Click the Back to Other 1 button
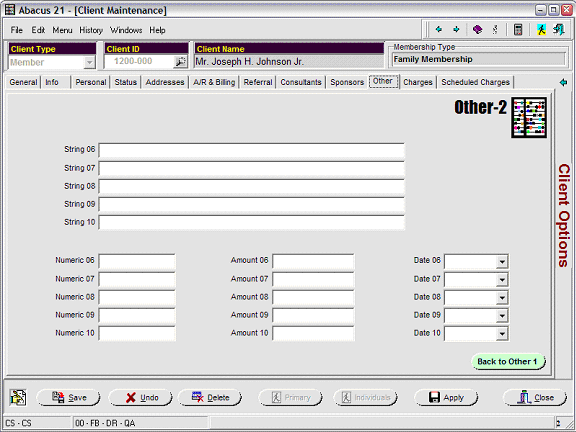 pyautogui.click(x=508, y=361)
